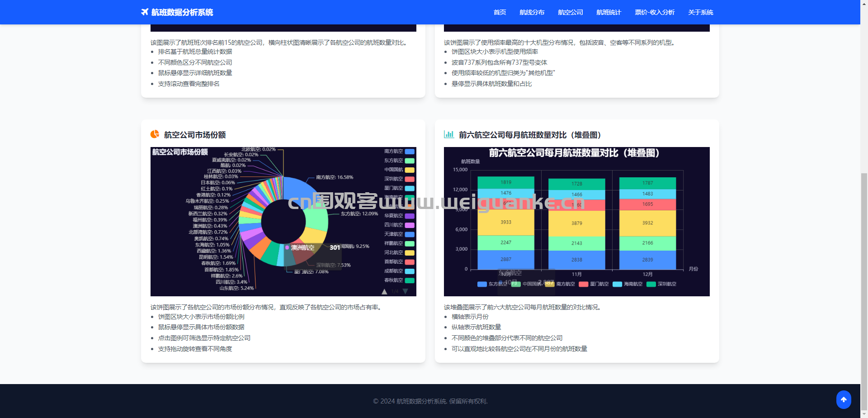Click the bar chart icon beside 前六航空公司每月航班数量对比
This screenshot has width=868, height=418.
pyautogui.click(x=448, y=134)
